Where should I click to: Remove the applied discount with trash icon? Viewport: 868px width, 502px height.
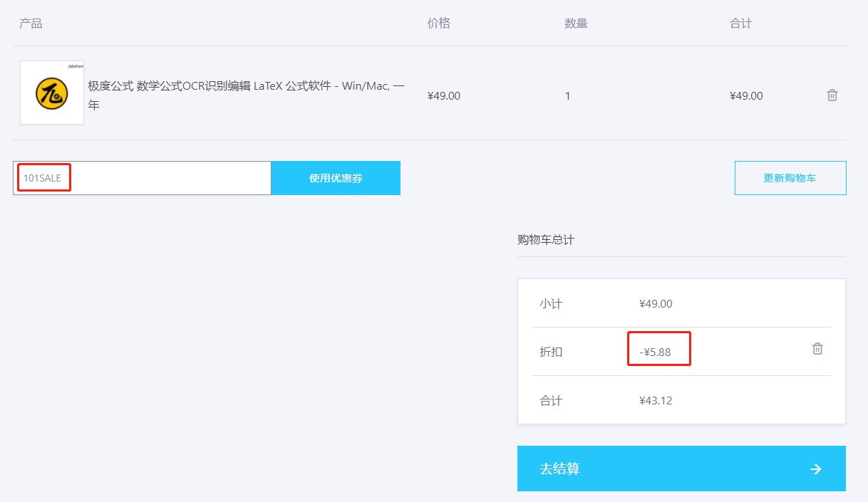pyautogui.click(x=817, y=349)
